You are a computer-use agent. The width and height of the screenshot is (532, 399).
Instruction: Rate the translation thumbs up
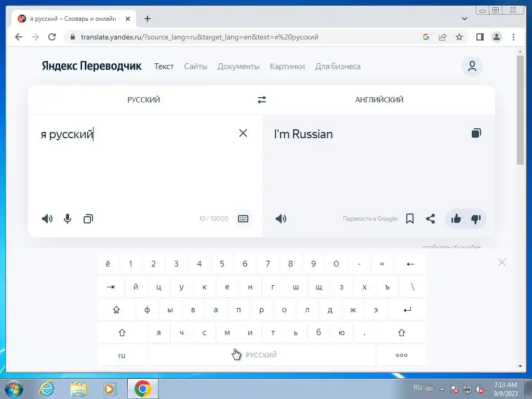pyautogui.click(x=456, y=219)
